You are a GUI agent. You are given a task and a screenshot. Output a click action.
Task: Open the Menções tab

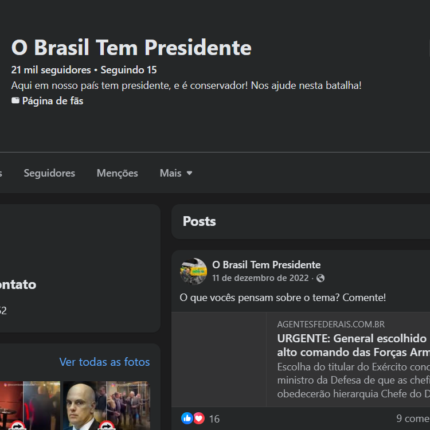pyautogui.click(x=117, y=173)
